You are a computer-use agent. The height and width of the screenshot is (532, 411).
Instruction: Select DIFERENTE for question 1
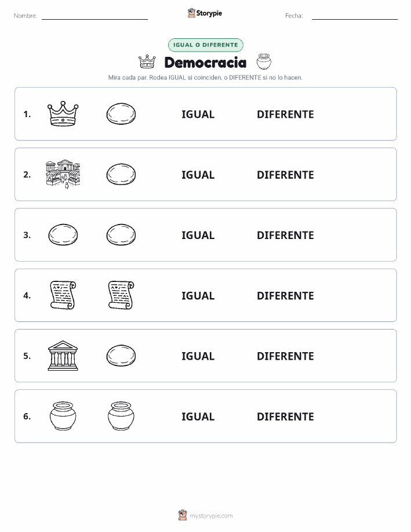click(x=285, y=114)
